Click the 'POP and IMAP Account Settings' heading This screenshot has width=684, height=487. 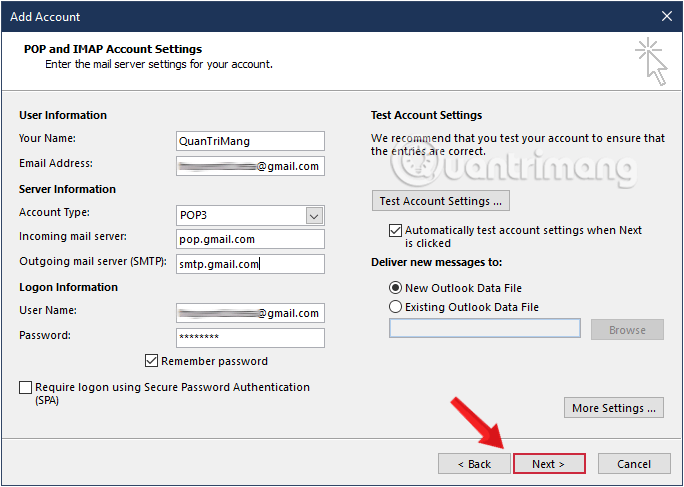113,49
